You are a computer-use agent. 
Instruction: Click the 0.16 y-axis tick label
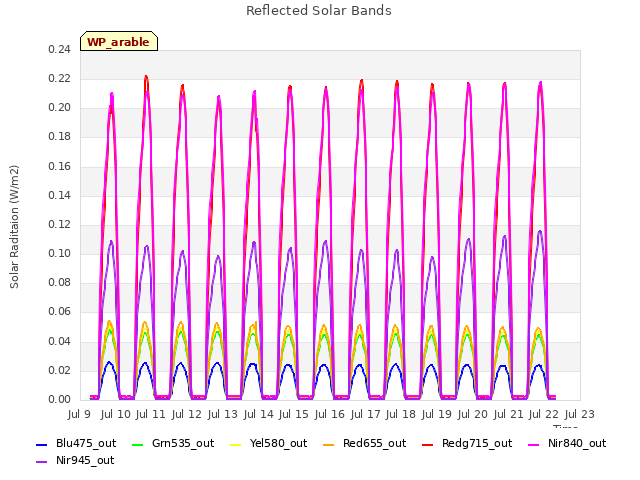60,166
